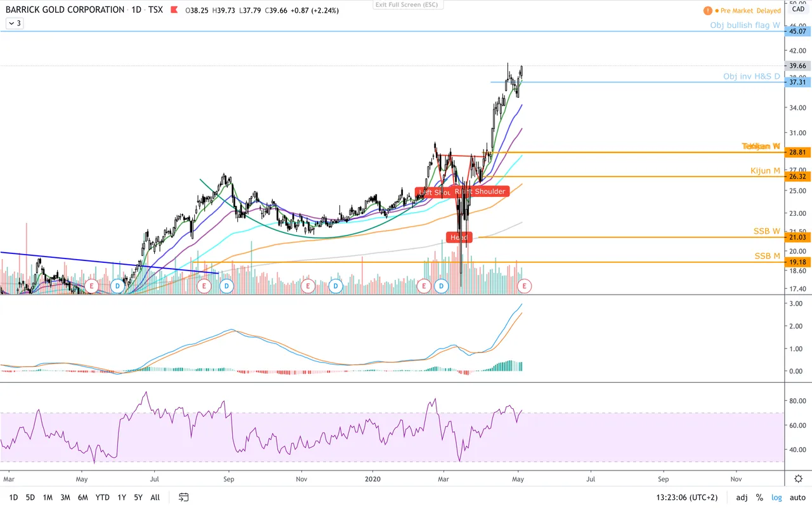This screenshot has width=812, height=508.
Task: Select the Right Shoulder pattern label
Action: point(480,191)
